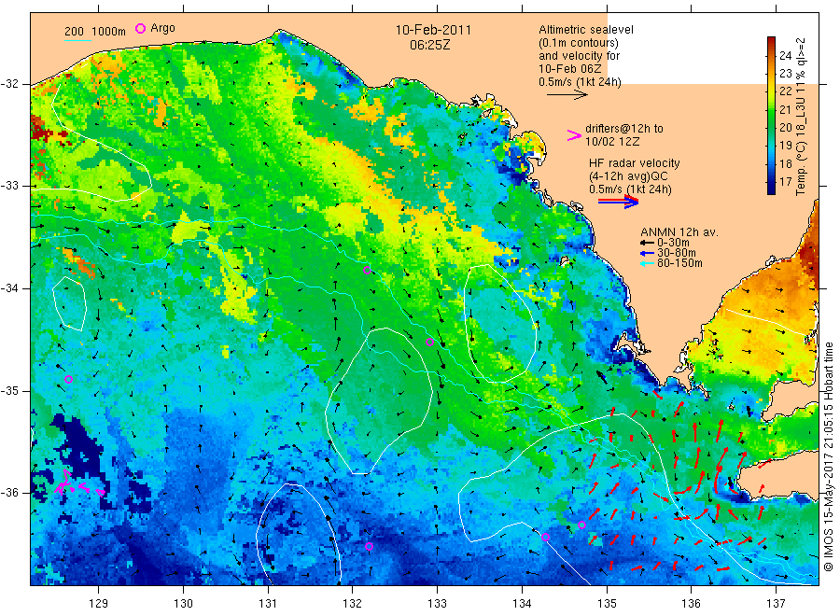The height and width of the screenshot is (616, 840).
Task: Click the black 0-30m ANMN arrow symbol
Action: click(647, 244)
